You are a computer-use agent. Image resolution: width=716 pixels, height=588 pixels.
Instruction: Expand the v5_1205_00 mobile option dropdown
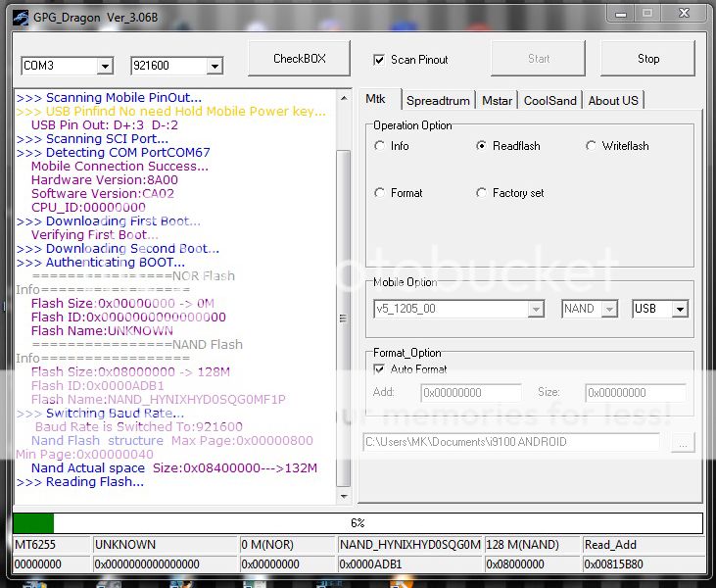coord(536,309)
